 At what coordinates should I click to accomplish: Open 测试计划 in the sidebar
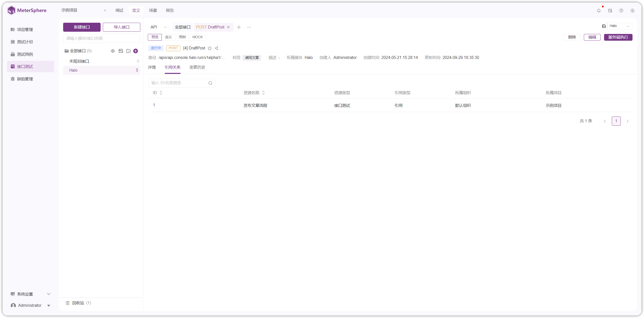[30, 42]
